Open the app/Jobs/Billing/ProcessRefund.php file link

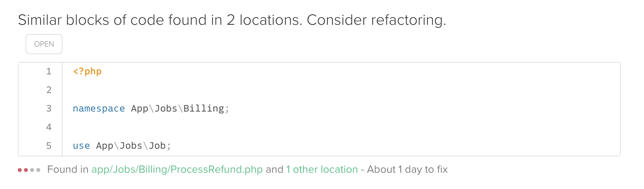point(177,170)
